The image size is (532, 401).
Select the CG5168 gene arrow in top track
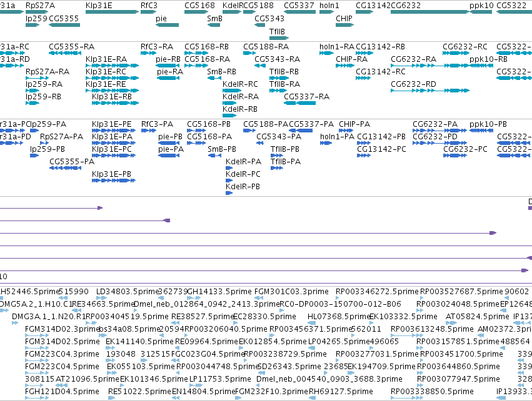[x=196, y=12]
